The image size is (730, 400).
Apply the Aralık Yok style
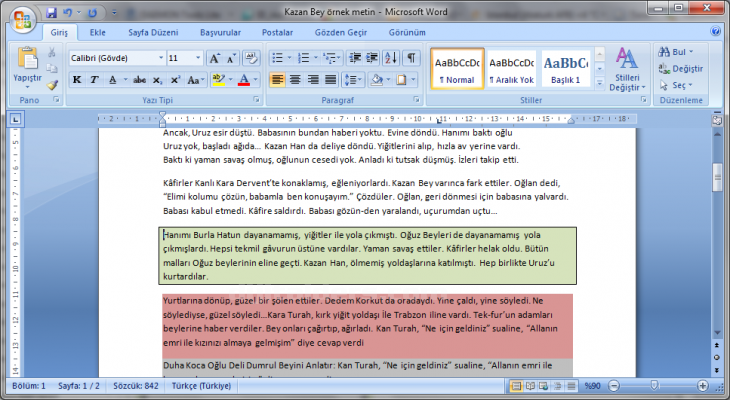(x=511, y=69)
